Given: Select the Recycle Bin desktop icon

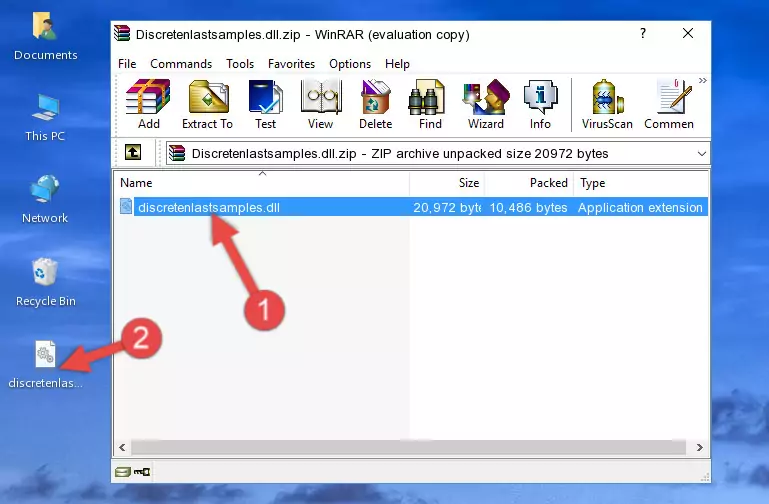Looking at the screenshot, I should pyautogui.click(x=46, y=283).
